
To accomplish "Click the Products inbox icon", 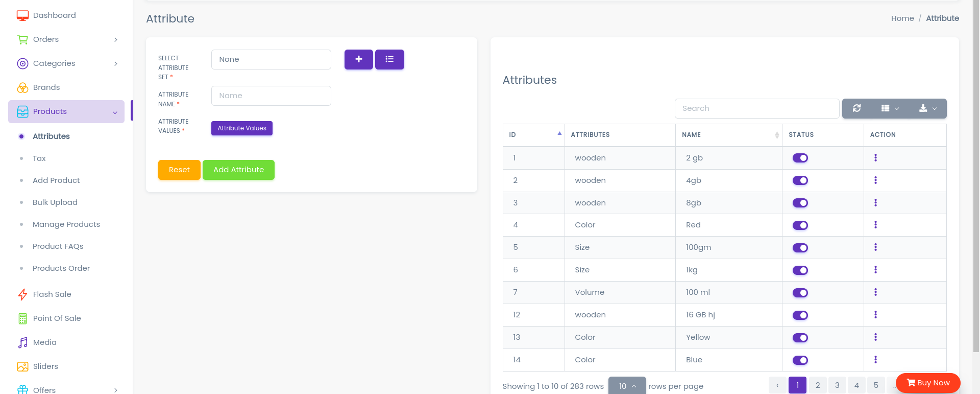I will [x=22, y=111].
